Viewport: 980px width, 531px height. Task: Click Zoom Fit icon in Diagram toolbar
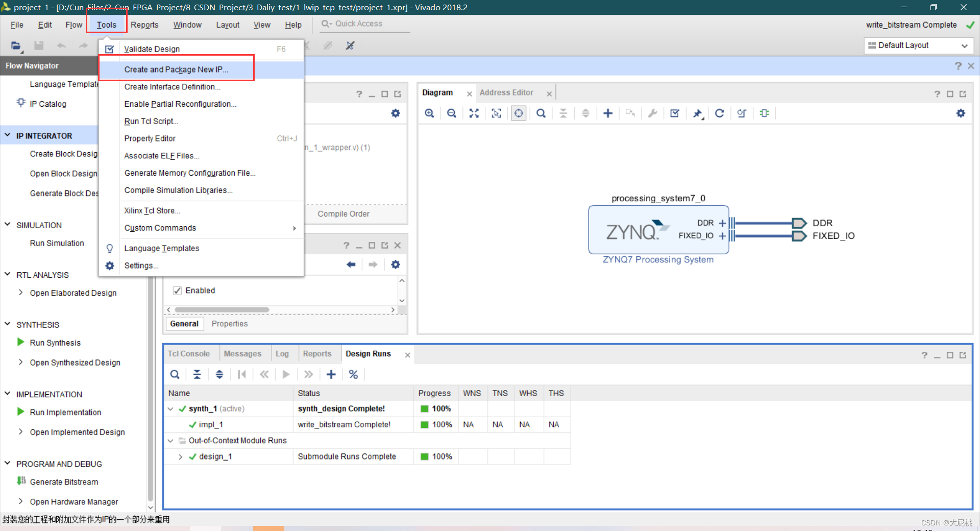(x=474, y=113)
